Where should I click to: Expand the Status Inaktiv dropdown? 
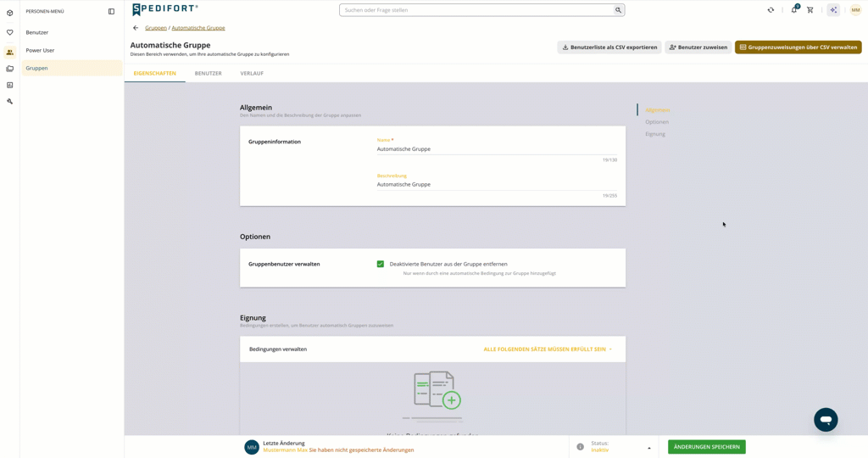coord(621,447)
